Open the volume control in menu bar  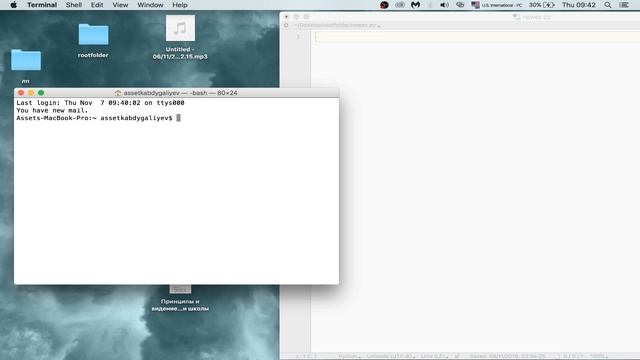pyautogui.click(x=444, y=5)
